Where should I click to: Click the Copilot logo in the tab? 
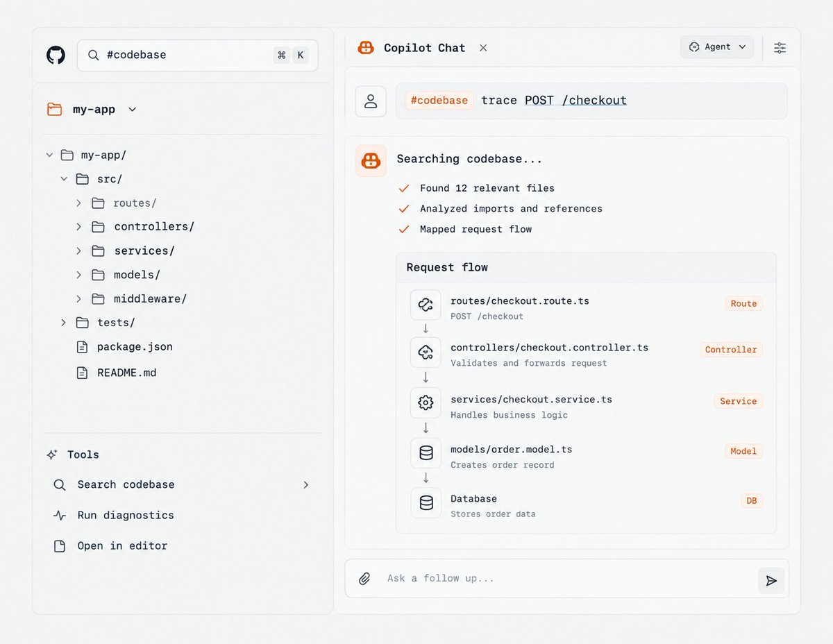(x=366, y=47)
